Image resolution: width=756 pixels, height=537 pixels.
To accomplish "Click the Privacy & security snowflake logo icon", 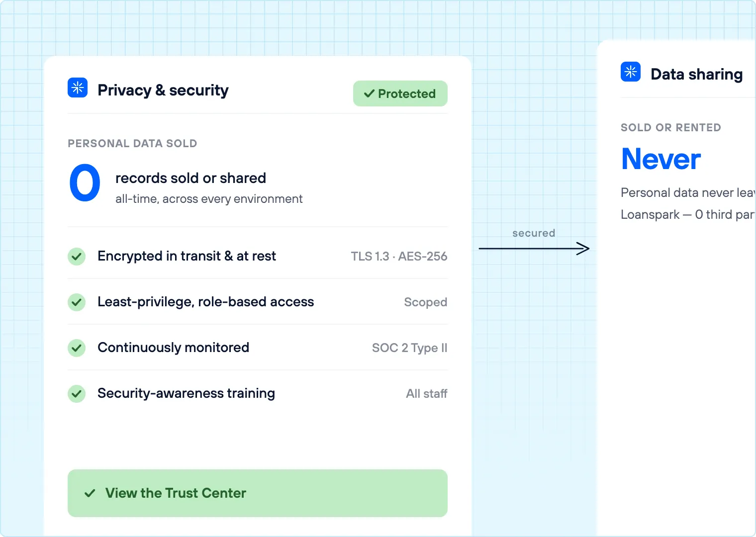I will pyautogui.click(x=78, y=88).
